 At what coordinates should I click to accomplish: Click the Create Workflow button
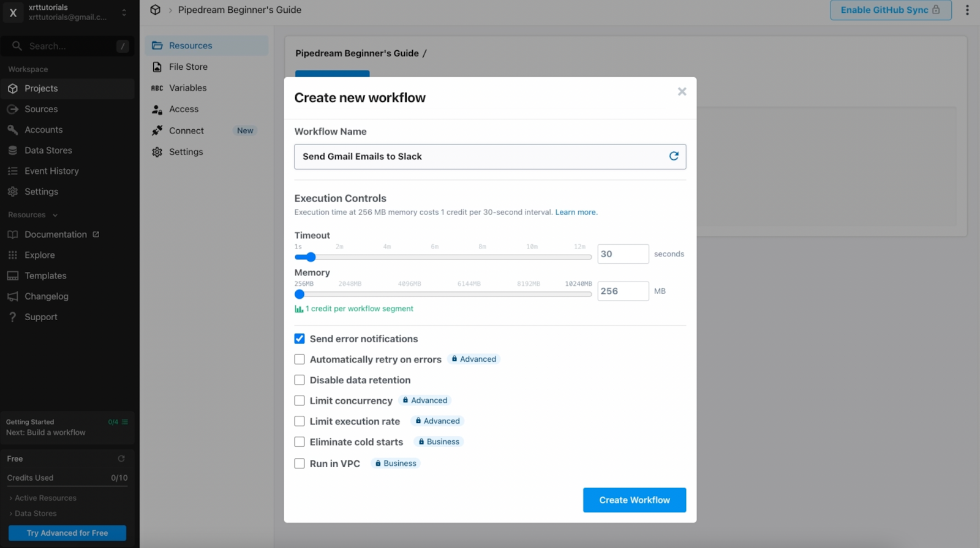635,500
